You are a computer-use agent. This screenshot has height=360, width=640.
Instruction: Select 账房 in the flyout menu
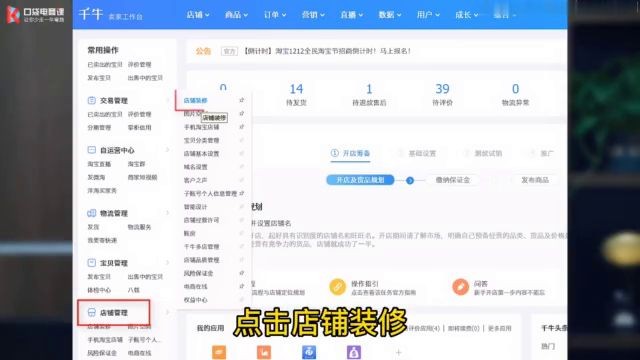tap(190, 233)
